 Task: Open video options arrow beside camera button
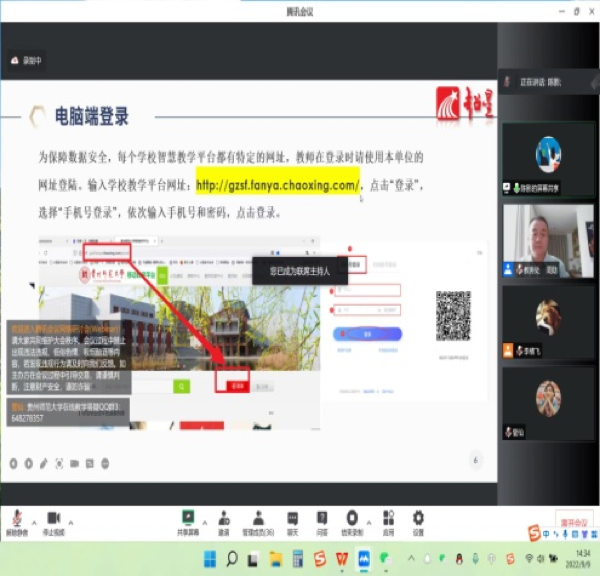pos(72,521)
